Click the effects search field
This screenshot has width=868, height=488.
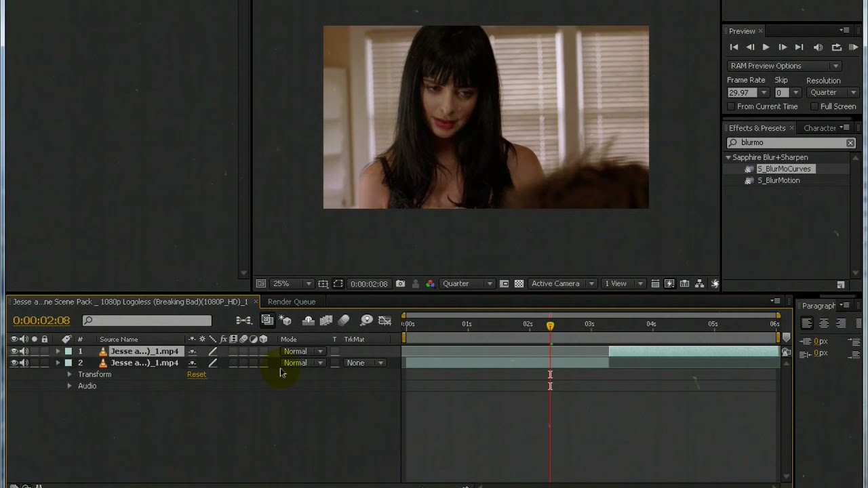(x=791, y=143)
